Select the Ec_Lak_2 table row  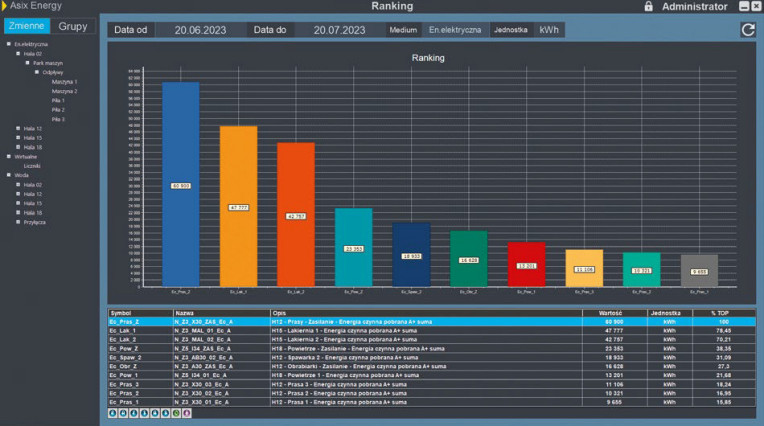[x=432, y=340]
